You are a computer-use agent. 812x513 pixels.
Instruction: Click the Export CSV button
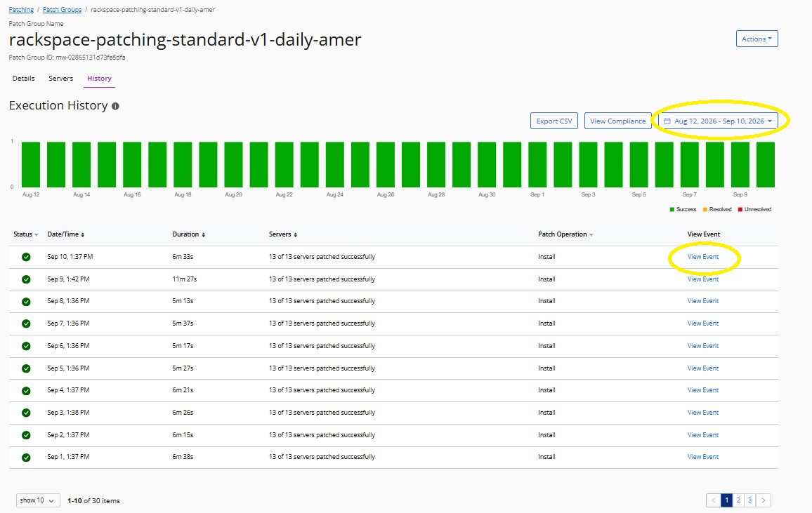(554, 121)
